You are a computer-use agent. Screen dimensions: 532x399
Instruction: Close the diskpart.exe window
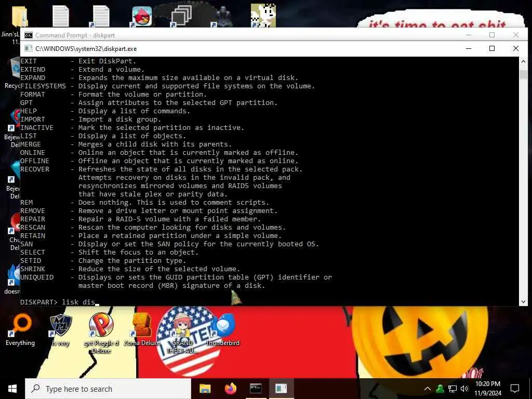click(516, 48)
